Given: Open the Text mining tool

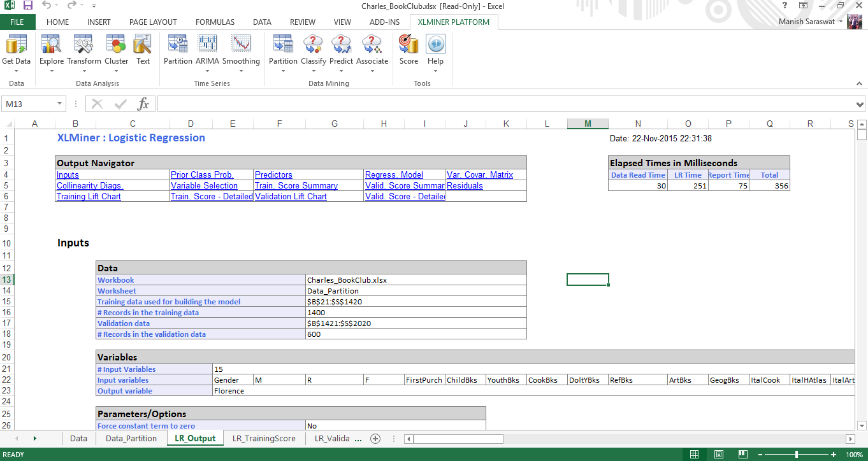Looking at the screenshot, I should [143, 51].
